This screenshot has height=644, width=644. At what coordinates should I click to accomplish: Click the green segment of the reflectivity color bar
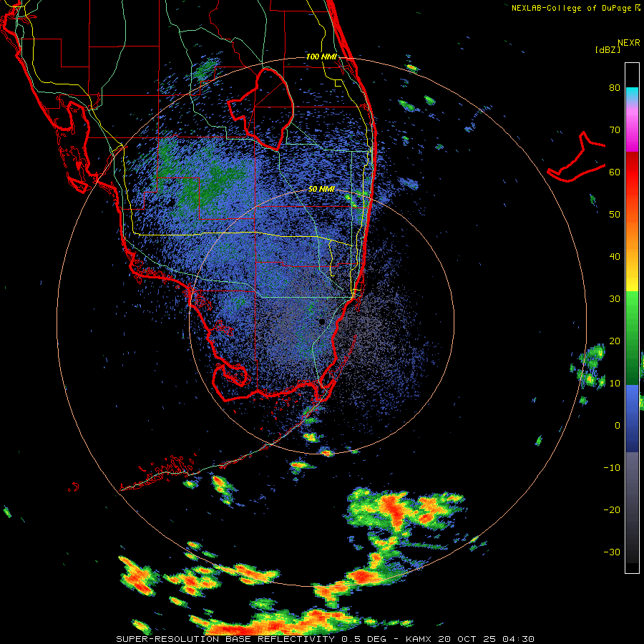(632, 339)
